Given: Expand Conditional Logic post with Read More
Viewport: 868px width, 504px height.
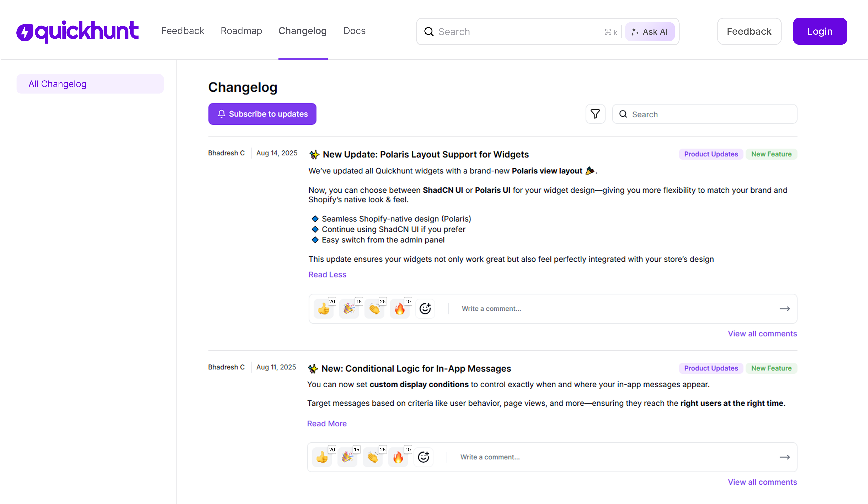Looking at the screenshot, I should pos(327,423).
